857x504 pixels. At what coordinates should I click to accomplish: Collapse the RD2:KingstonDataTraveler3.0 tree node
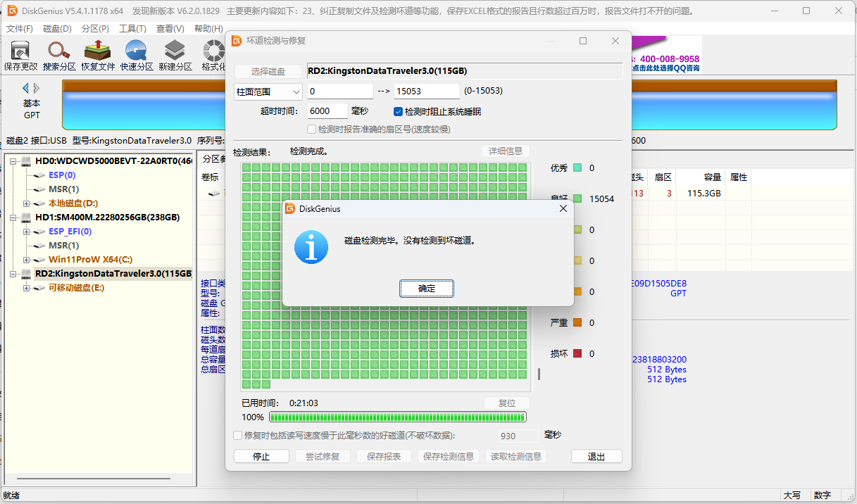13,274
